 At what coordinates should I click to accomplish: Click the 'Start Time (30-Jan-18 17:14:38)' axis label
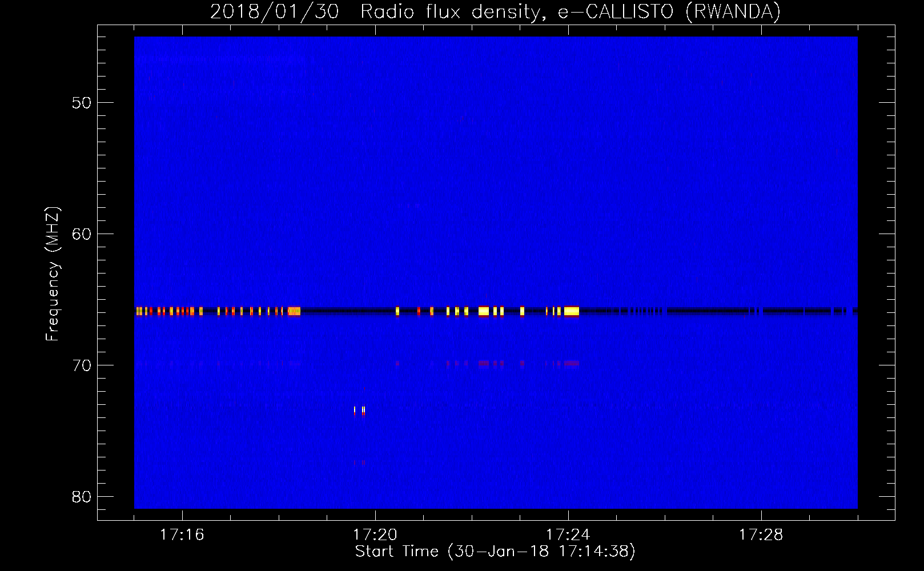click(495, 552)
